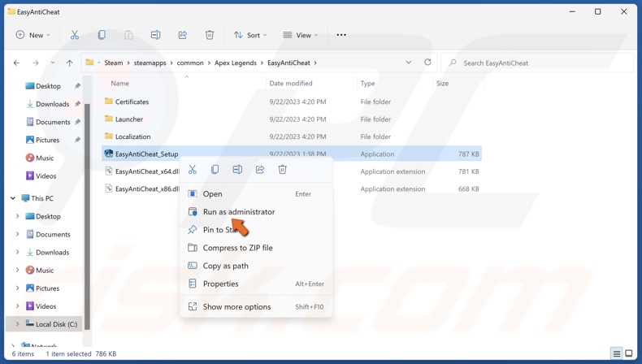Click the Delete trash icon in the toolbar

coord(210,35)
